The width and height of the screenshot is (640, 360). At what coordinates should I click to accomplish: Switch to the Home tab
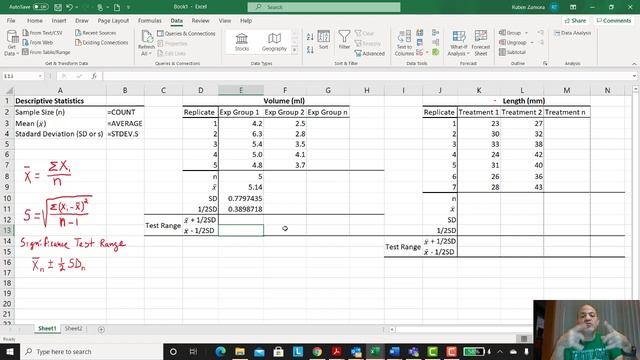35,20
